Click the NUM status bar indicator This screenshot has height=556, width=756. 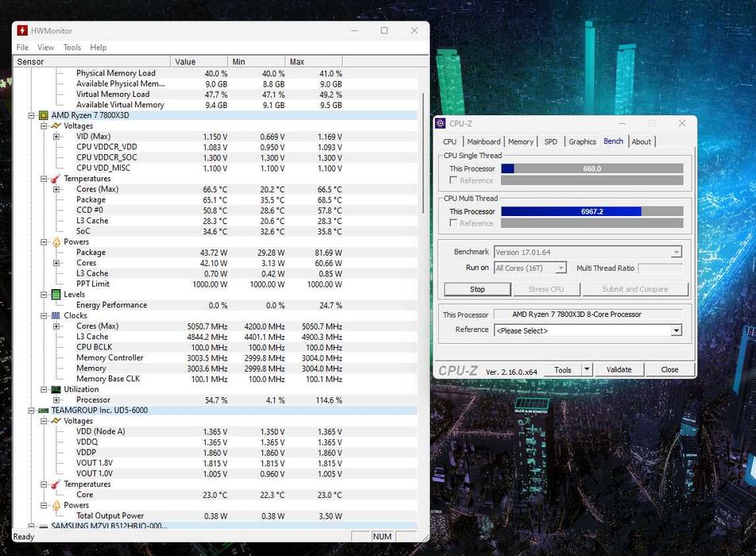coord(382,536)
